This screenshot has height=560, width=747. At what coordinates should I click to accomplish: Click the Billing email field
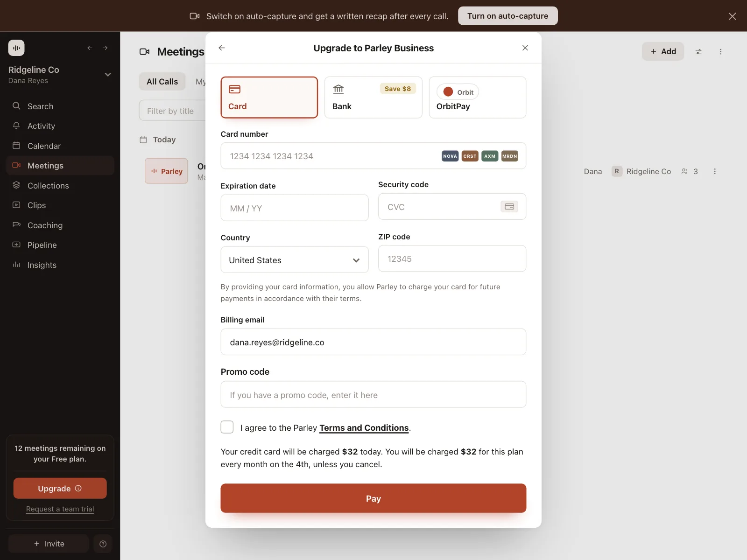(373, 342)
